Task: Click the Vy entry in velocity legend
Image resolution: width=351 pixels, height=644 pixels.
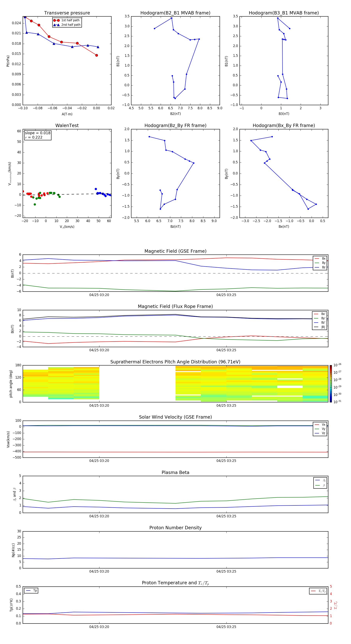Action: click(320, 429)
